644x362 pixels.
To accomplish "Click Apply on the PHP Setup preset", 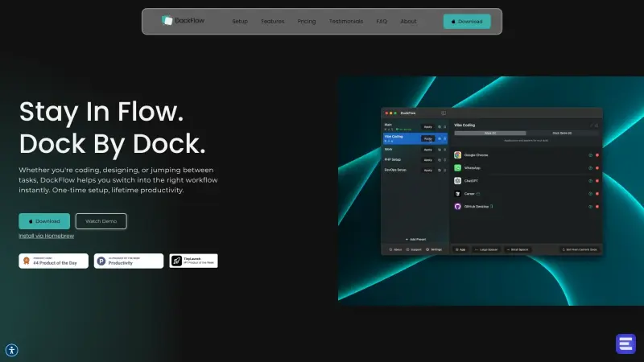I will [428, 160].
